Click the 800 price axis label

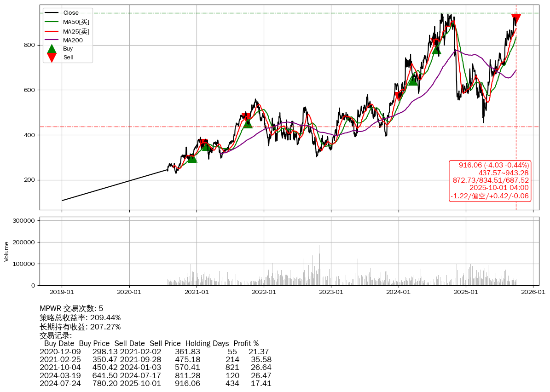point(30,45)
